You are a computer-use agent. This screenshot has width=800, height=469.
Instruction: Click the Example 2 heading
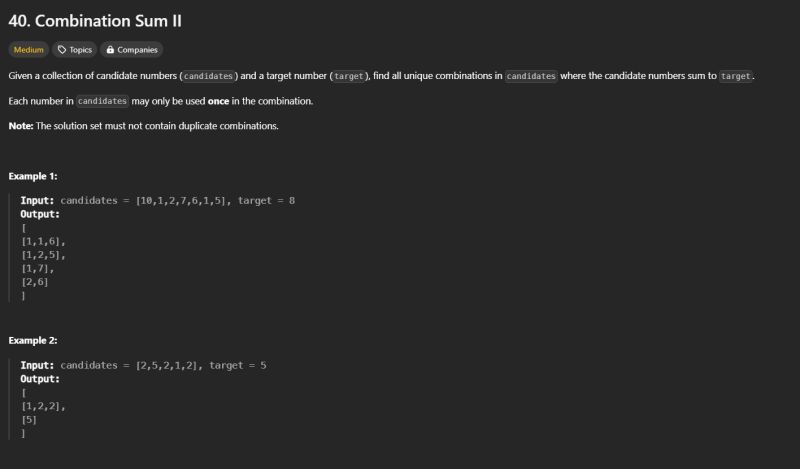pyautogui.click(x=33, y=340)
